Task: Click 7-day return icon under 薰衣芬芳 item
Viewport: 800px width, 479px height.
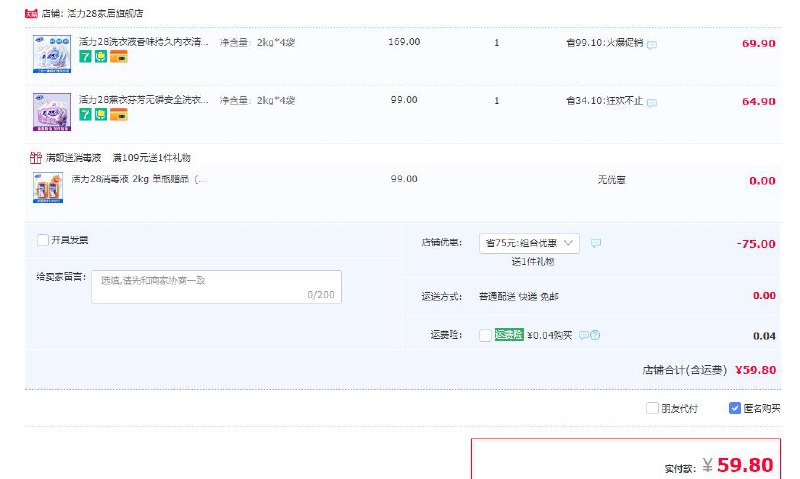Action: pos(85,115)
